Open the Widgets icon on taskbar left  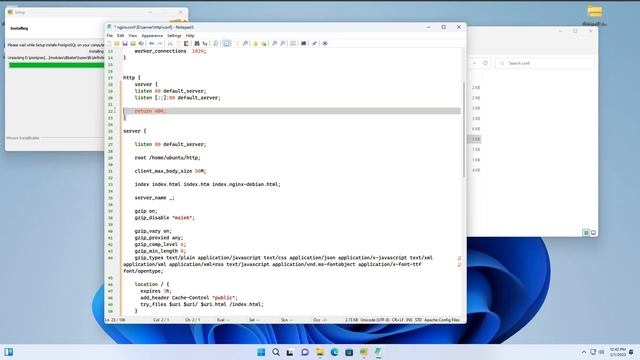pos(9,352)
